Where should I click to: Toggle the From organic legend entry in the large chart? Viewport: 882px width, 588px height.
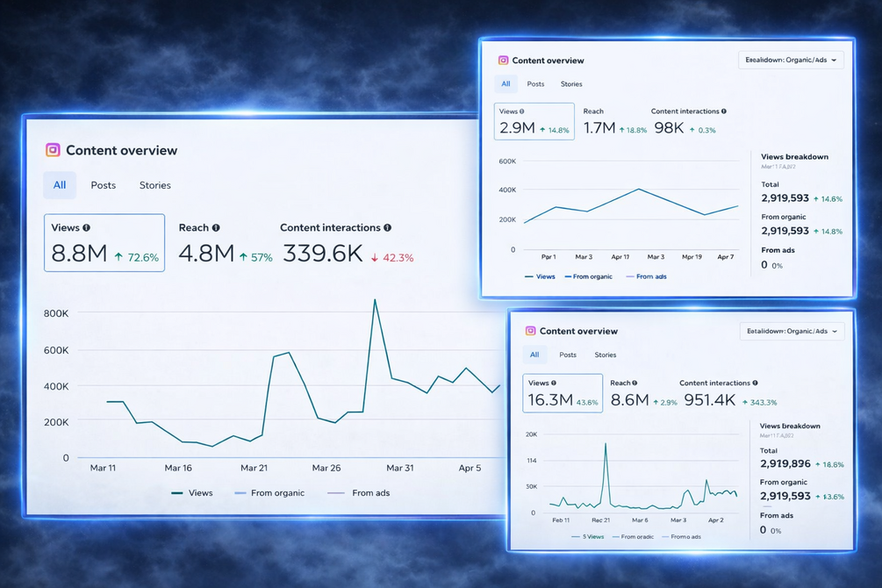tap(269, 493)
